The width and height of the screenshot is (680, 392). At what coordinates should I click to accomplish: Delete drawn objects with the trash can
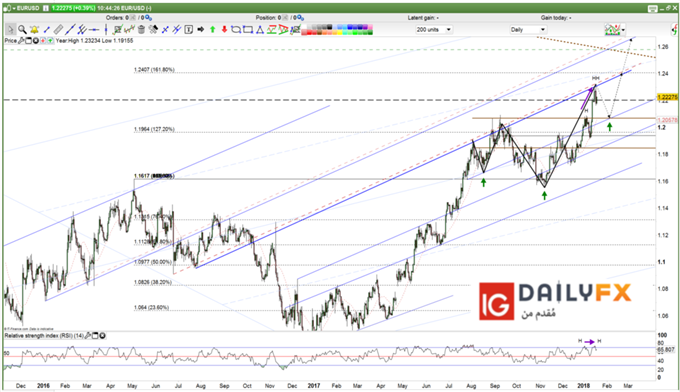(x=141, y=29)
